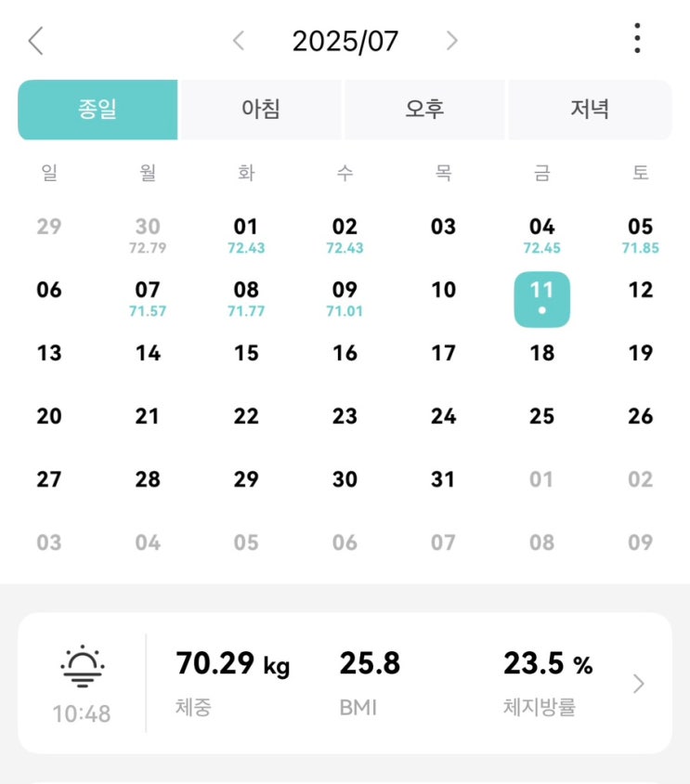
Task: Select July 09 showing 71.01
Action: coord(345,298)
